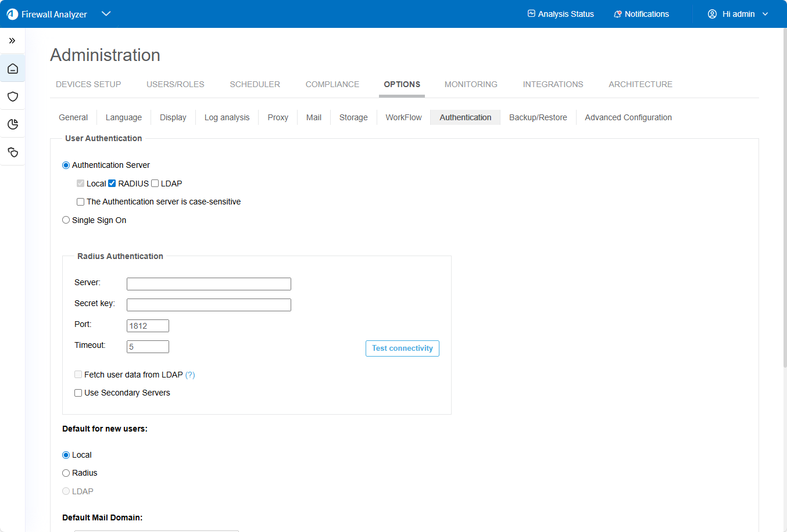
Task: Open the shield sidebar icon
Action: (13, 96)
